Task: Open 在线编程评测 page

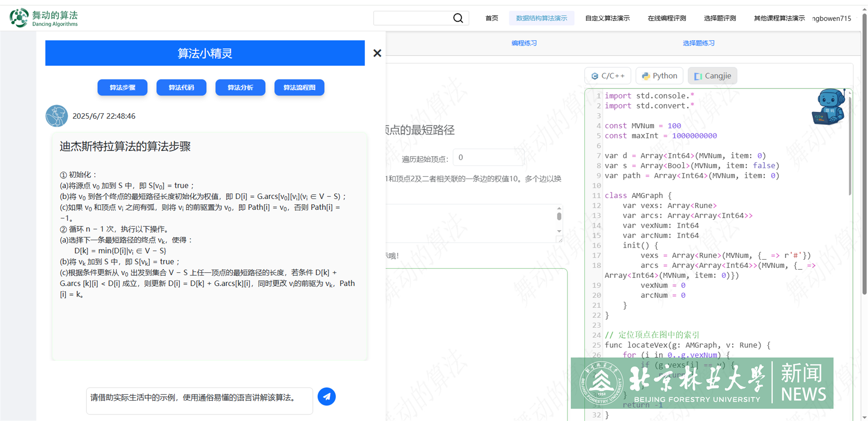Action: (667, 18)
